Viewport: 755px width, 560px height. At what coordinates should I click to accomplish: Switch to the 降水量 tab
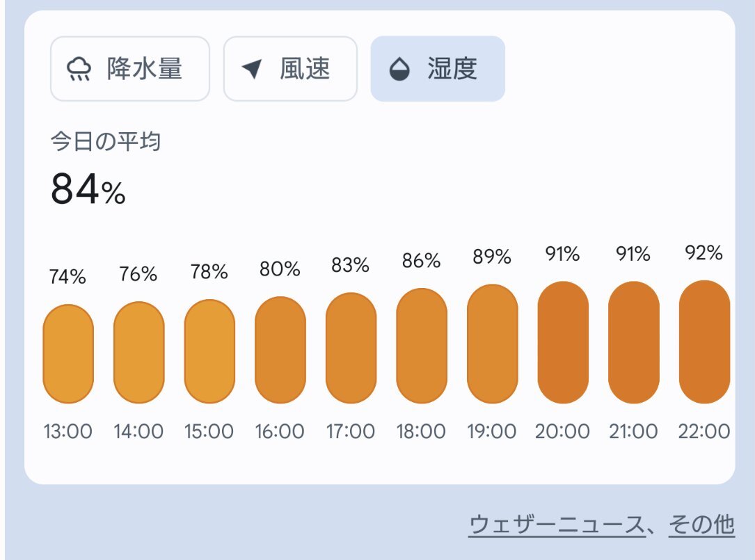pyautogui.click(x=130, y=69)
